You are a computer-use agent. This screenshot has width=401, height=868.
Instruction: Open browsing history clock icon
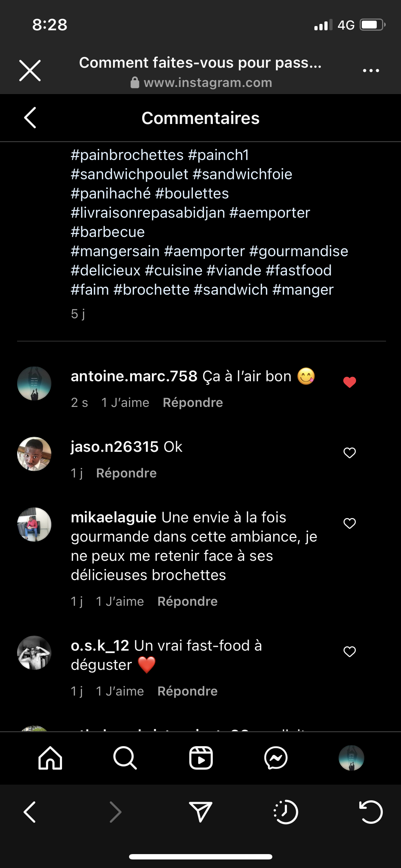pyautogui.click(x=286, y=812)
